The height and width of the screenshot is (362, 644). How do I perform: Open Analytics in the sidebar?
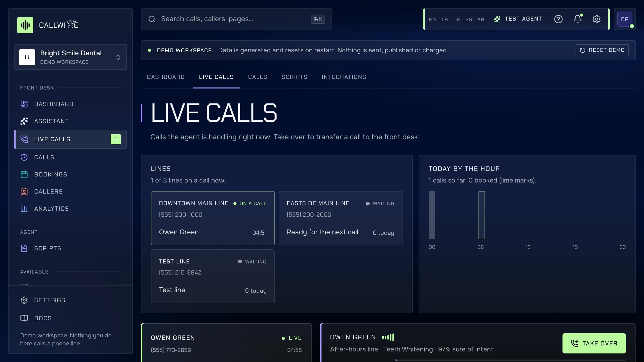click(70, 209)
